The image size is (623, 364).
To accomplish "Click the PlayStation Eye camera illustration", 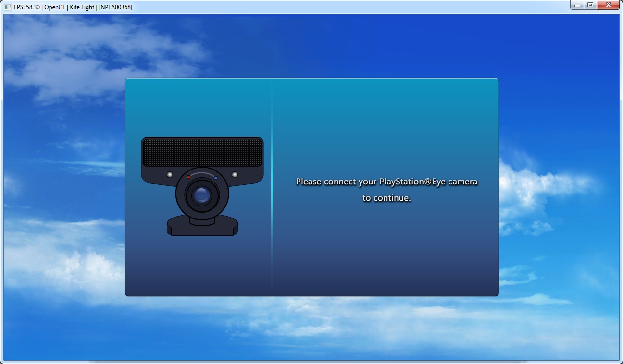I will click(202, 186).
